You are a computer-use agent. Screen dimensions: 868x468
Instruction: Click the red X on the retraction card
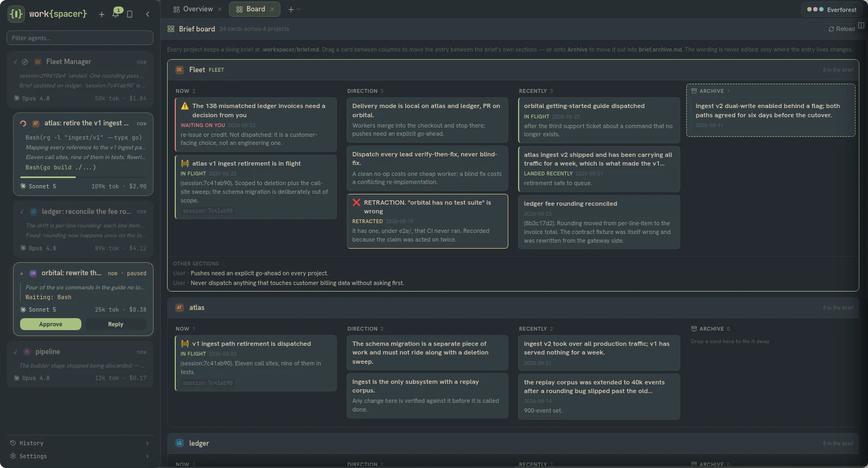[356, 203]
